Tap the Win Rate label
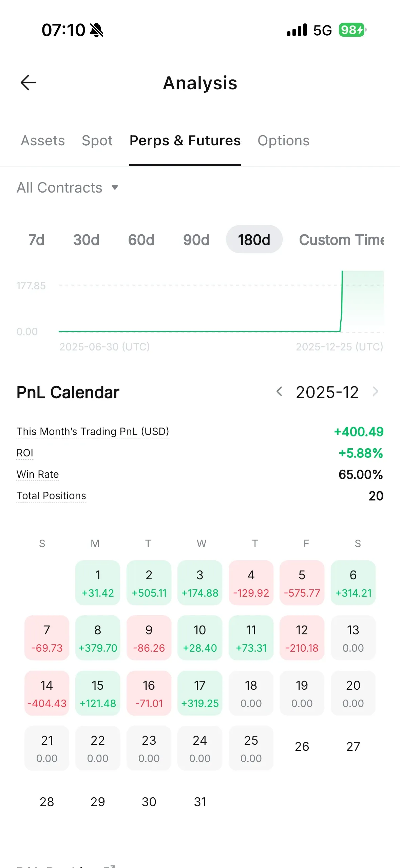The image size is (400, 868). [x=38, y=474]
